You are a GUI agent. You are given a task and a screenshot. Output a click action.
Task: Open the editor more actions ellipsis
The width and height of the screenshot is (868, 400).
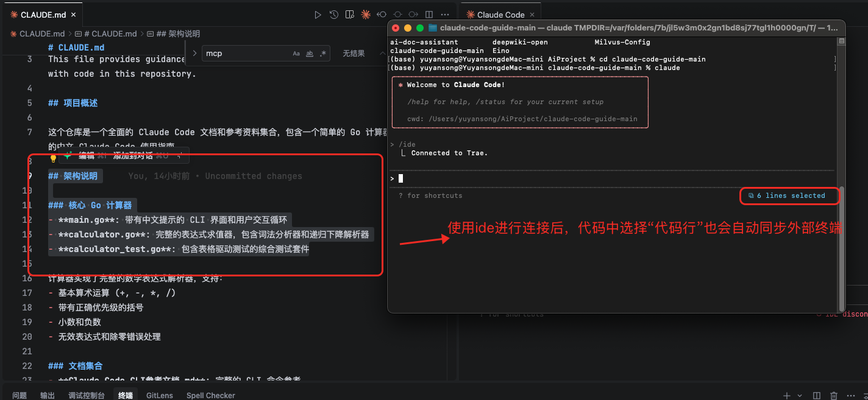click(x=445, y=15)
